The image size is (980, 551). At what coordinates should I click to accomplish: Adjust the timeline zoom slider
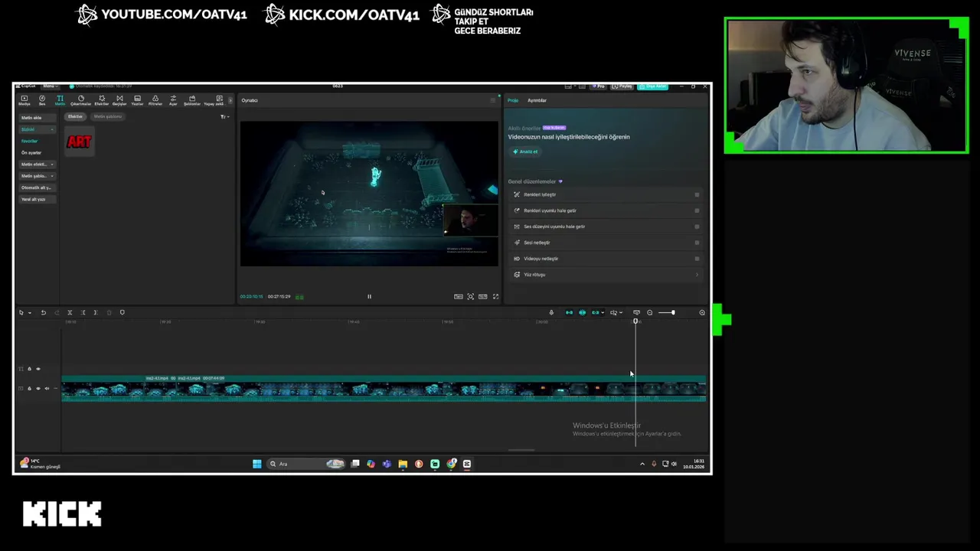pyautogui.click(x=666, y=312)
